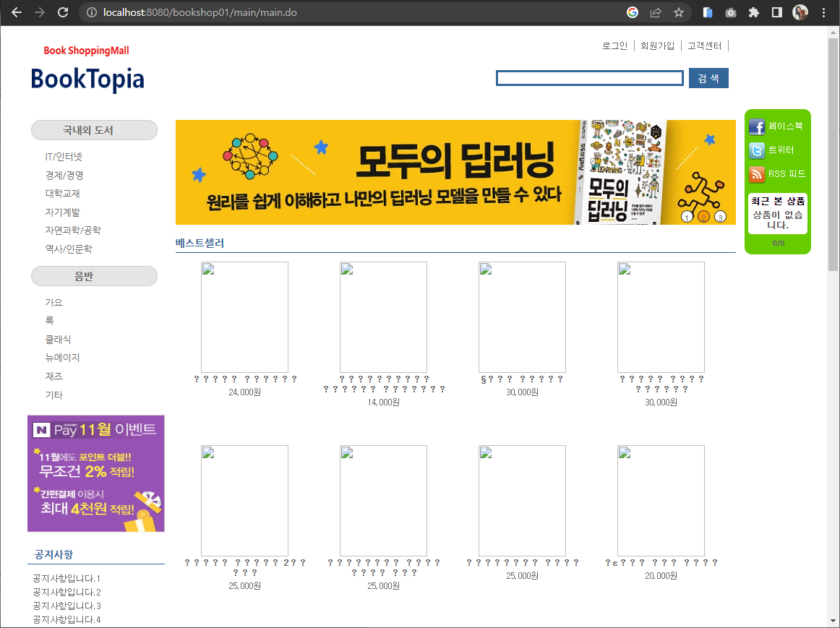Click the vertical scrollbar thumb

833,155
